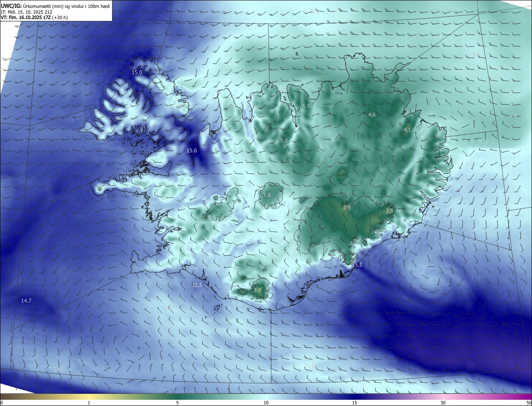Click the 5 tick on the color scale
Viewport: 532px width, 406px height.
177,403
